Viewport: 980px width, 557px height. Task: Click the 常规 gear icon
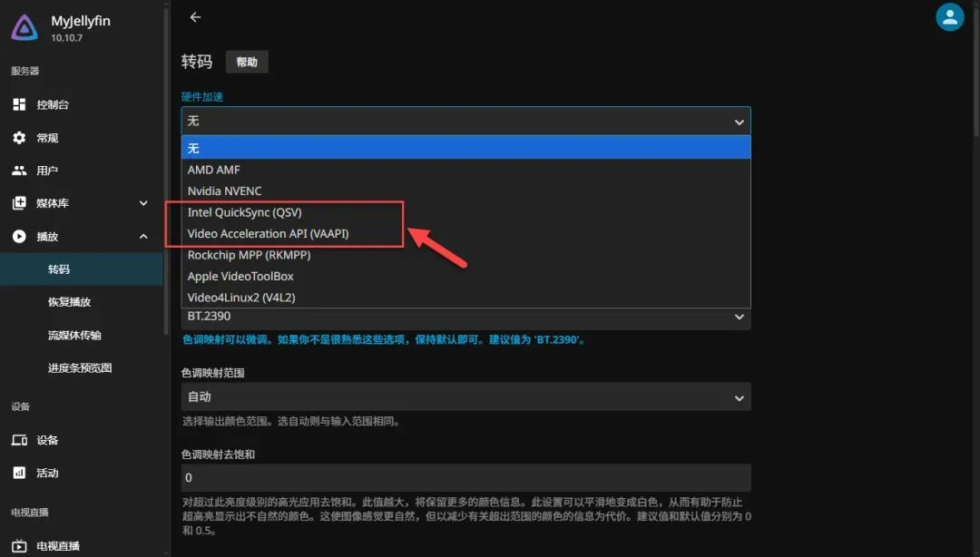(19, 138)
